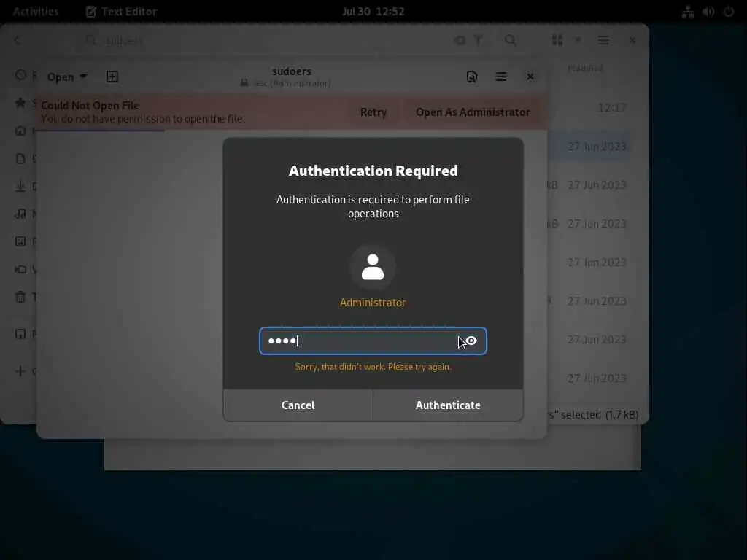Open the drive entry in Files sidebar
Screen dimensions: 747x560
(x=20, y=334)
